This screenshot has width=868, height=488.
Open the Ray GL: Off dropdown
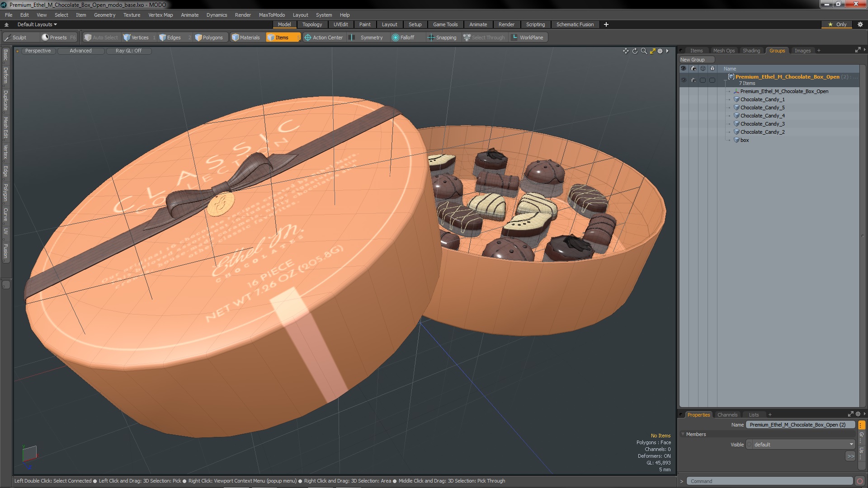point(128,51)
